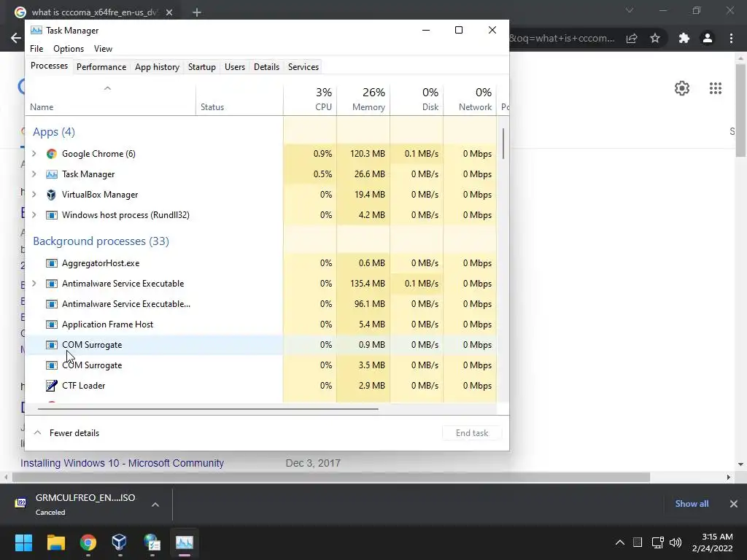747x560 pixels.
Task: Expand the Google Chrome (6) process group
Action: (x=34, y=154)
